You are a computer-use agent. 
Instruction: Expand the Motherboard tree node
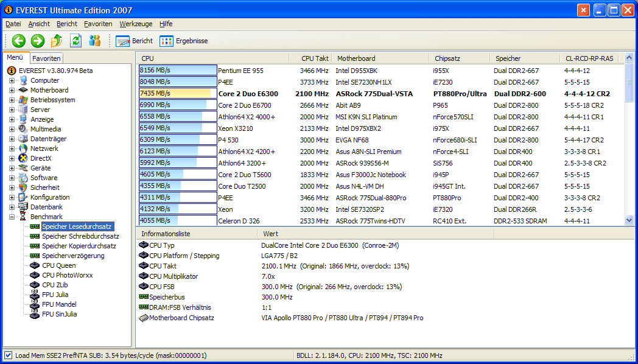click(x=12, y=90)
